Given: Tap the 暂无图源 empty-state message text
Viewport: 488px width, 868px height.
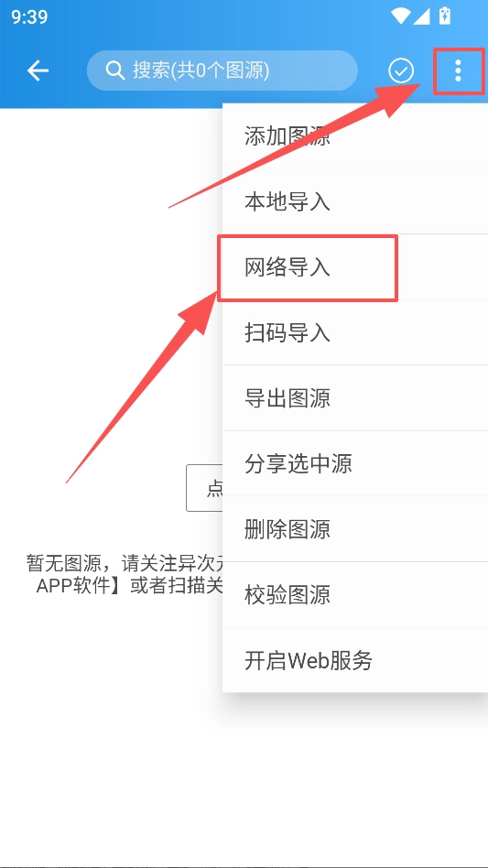Looking at the screenshot, I should [125, 575].
